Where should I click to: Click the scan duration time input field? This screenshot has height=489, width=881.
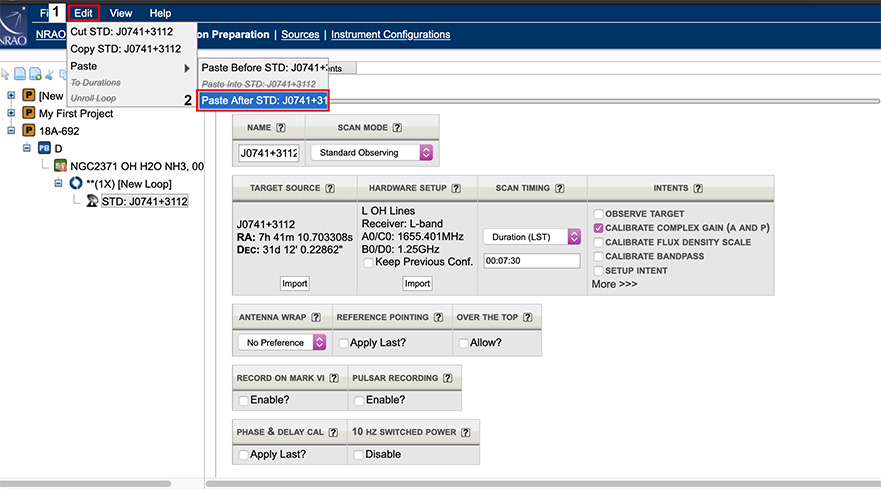point(532,261)
